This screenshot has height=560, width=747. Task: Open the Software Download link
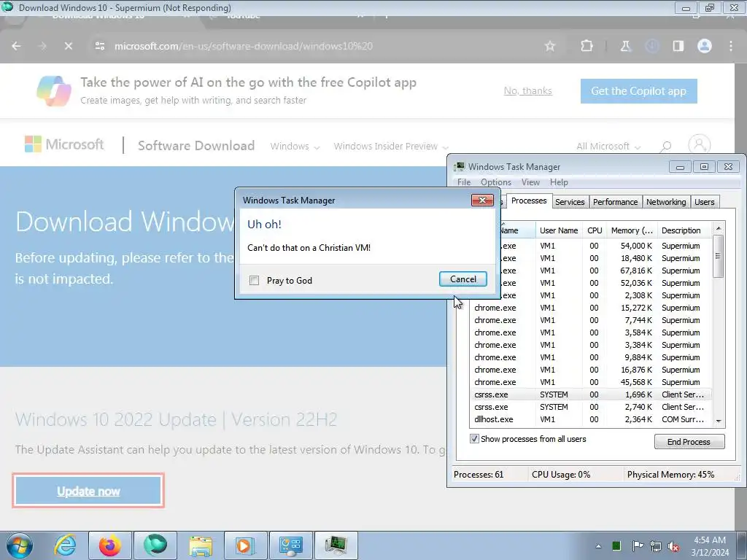point(196,145)
